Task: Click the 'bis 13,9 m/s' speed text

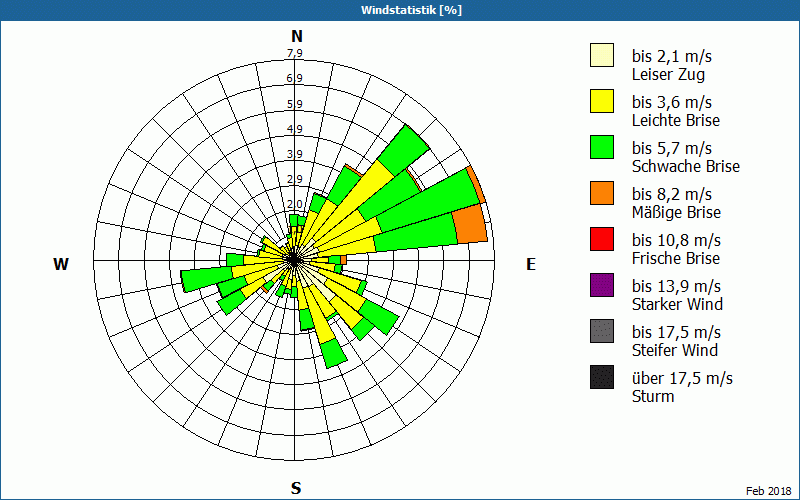Action: [x=676, y=285]
